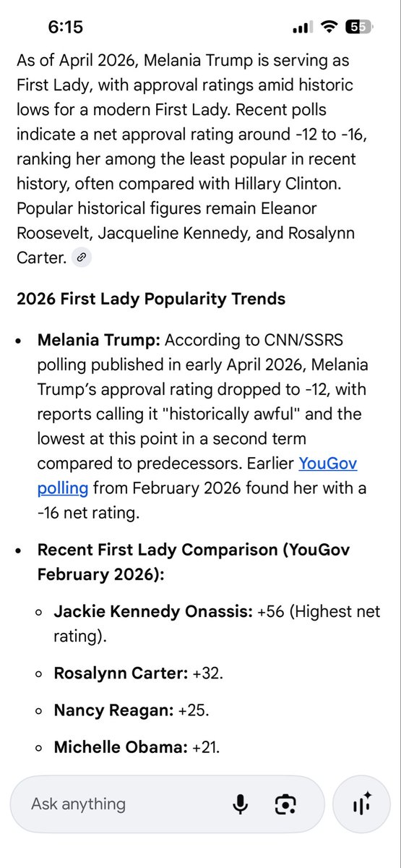Tap the Wi-Fi icon in status bar
This screenshot has height=868, width=401.
pyautogui.click(x=329, y=27)
